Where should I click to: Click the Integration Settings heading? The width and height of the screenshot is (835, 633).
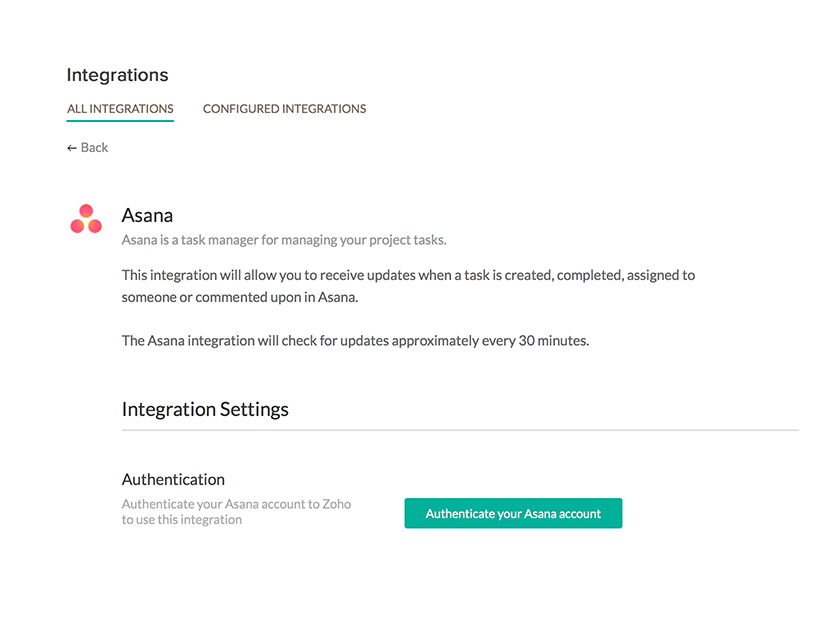click(205, 409)
